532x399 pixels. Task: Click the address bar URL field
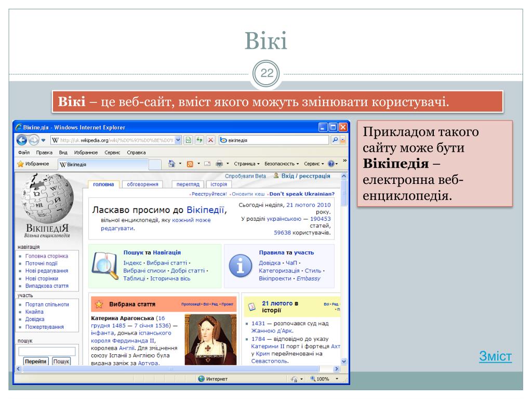pos(113,140)
